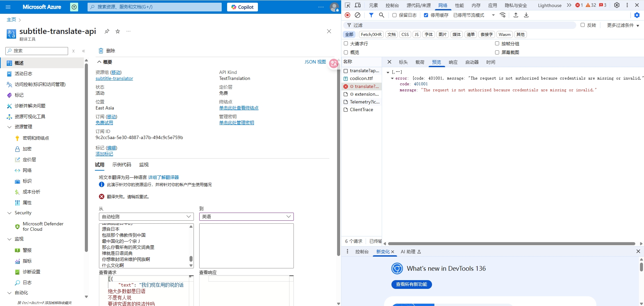Click the source text box scrollbar thumb
The width and height of the screenshot is (644, 306).
point(191,259)
